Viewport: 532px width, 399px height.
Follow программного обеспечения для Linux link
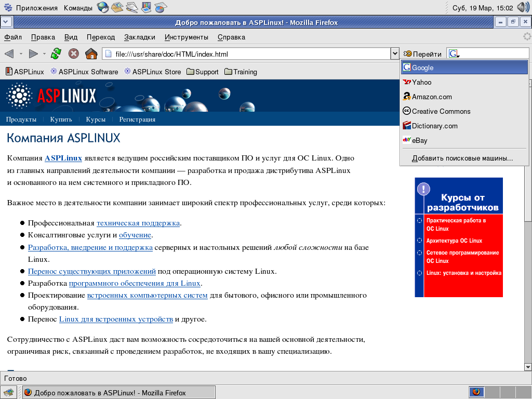(x=135, y=283)
